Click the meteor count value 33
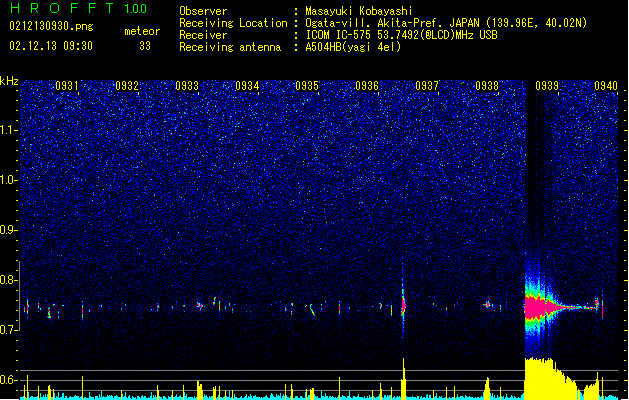629x400 pixels. point(145,46)
